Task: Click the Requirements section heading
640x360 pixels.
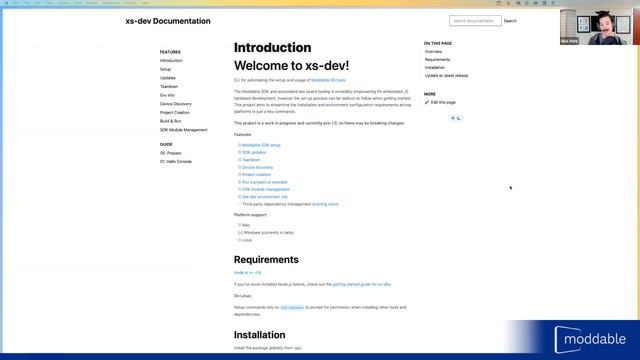Action: [266, 260]
